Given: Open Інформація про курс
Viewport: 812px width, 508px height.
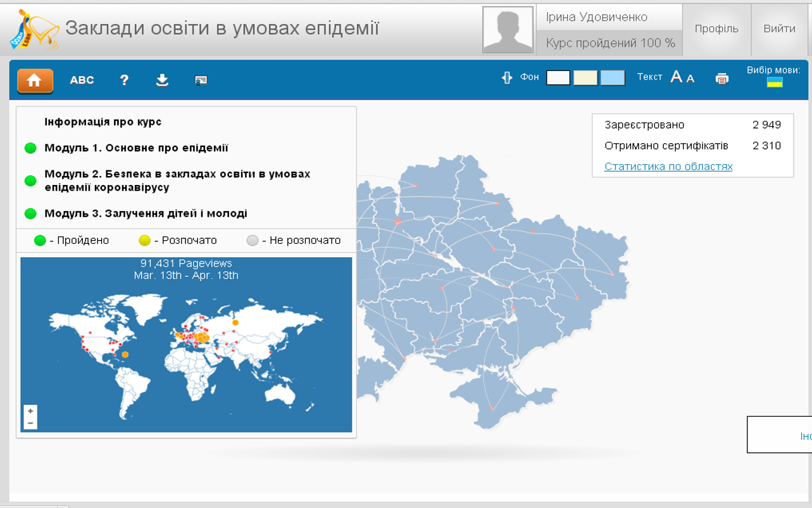Looking at the screenshot, I should click(103, 122).
